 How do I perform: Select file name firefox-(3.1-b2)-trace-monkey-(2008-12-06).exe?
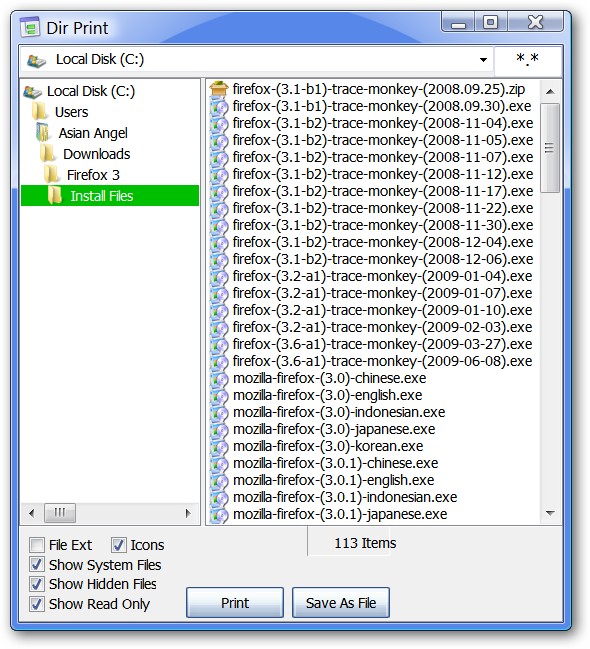383,259
